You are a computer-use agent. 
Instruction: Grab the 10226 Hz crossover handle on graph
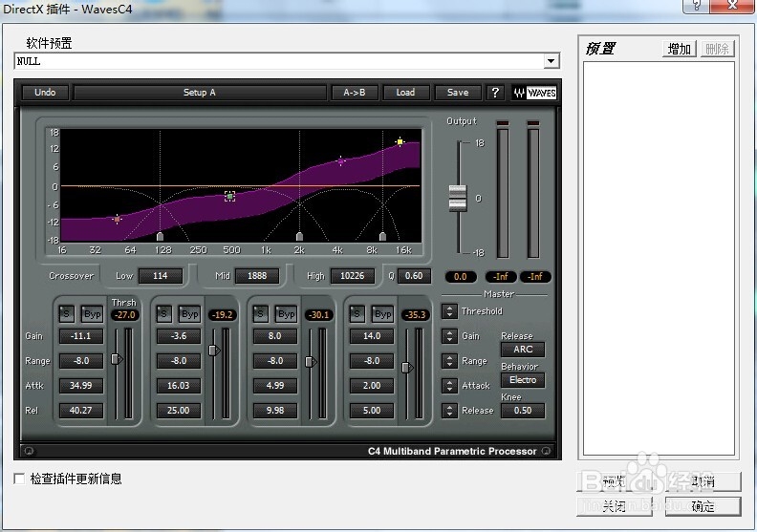(382, 236)
